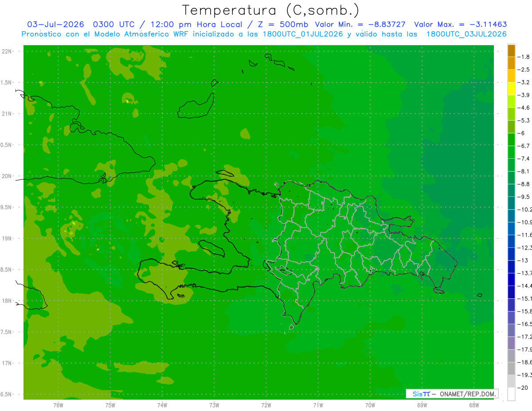Click the '22N' latitude axis label

(7, 51)
